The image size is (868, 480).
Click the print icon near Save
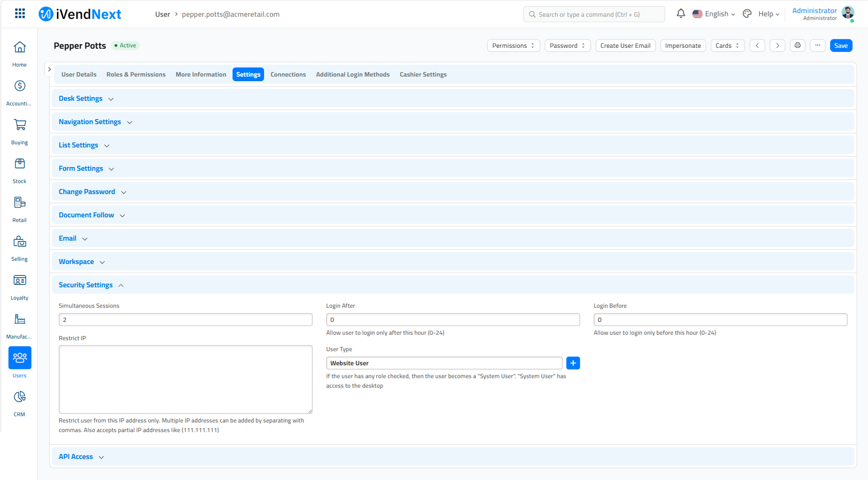pyautogui.click(x=798, y=45)
